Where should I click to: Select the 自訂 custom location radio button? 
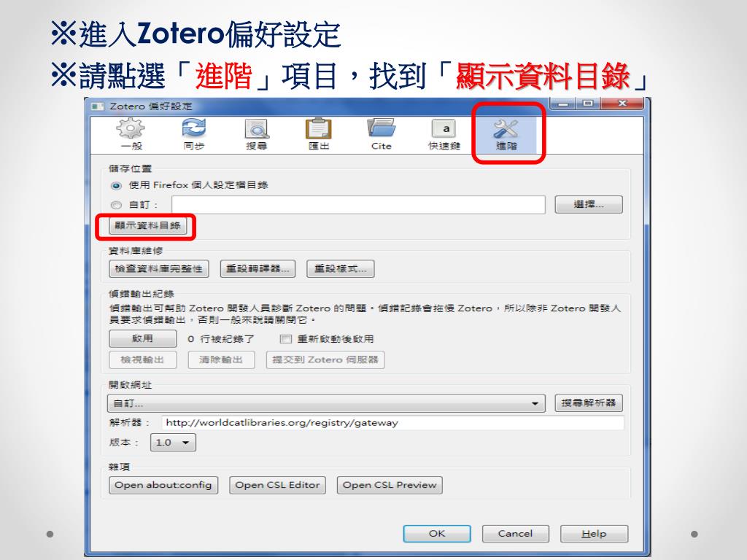tap(116, 205)
